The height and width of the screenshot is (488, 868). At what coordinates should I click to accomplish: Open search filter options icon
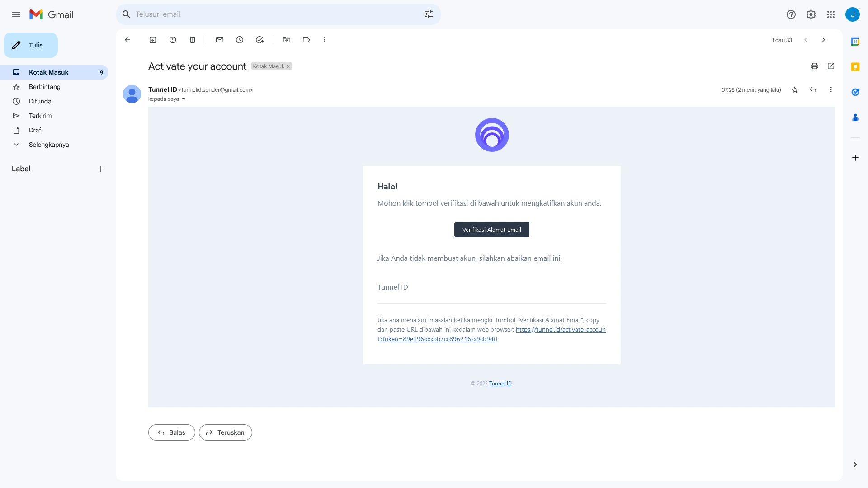[x=429, y=14]
